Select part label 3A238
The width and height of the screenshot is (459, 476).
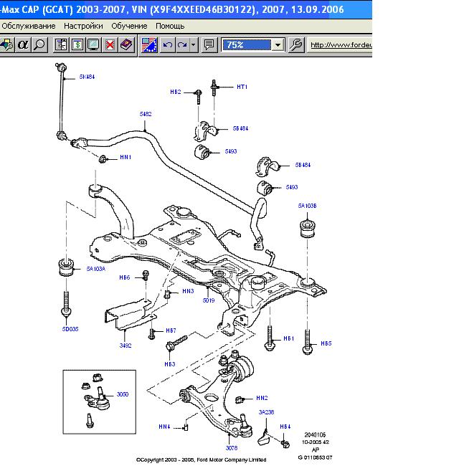(266, 412)
